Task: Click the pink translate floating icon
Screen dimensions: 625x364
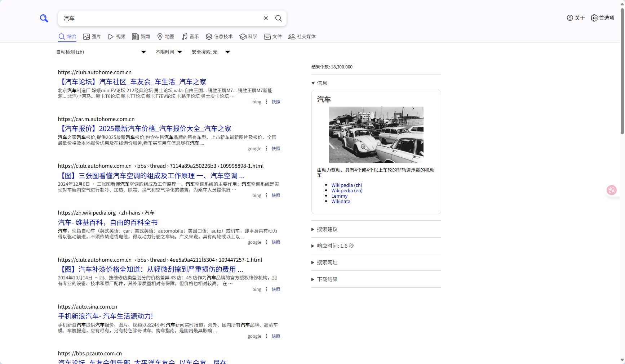Action: [x=611, y=190]
